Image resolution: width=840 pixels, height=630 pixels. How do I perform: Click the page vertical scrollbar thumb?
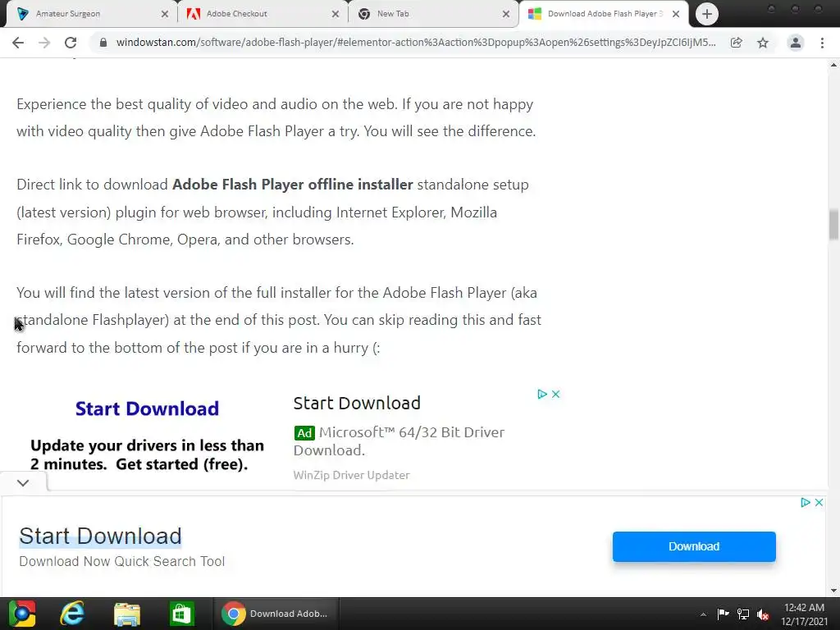[x=833, y=225]
